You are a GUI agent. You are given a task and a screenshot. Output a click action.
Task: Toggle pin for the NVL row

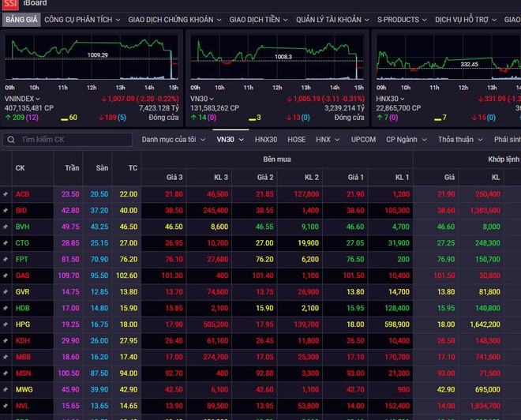coord(6,406)
